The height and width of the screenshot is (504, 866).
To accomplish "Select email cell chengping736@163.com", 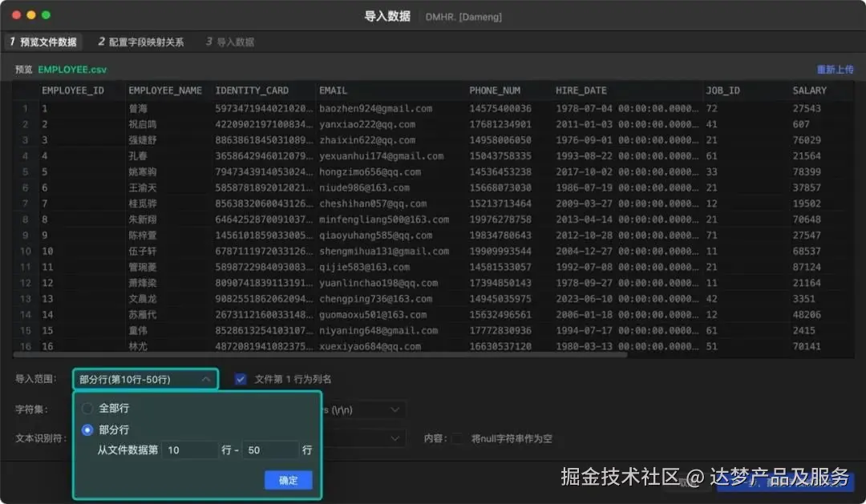I will tap(375, 299).
